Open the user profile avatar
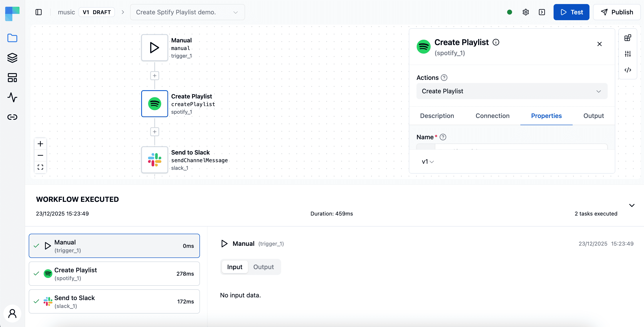The height and width of the screenshot is (327, 644). pos(12,314)
